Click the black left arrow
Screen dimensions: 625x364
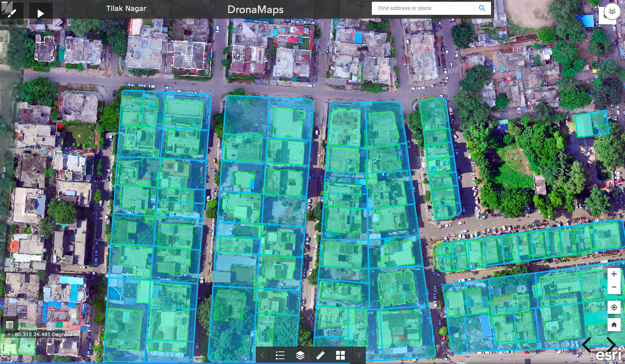pyautogui.click(x=587, y=345)
